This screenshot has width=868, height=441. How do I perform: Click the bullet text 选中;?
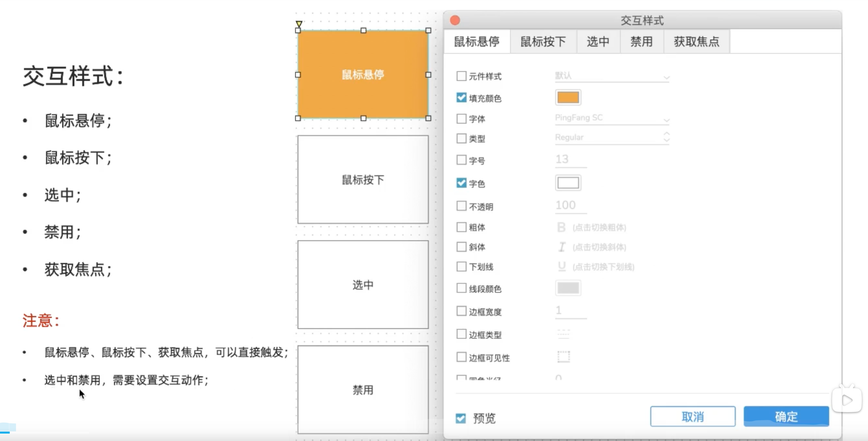63,195
